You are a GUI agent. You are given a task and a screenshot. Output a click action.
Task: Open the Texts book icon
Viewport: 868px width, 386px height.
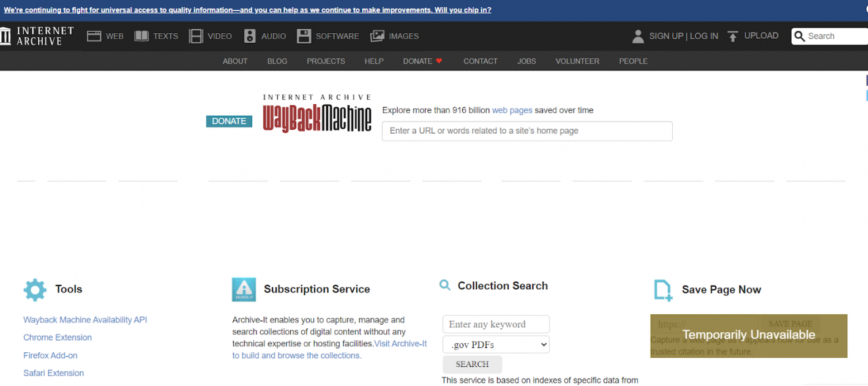pos(141,36)
